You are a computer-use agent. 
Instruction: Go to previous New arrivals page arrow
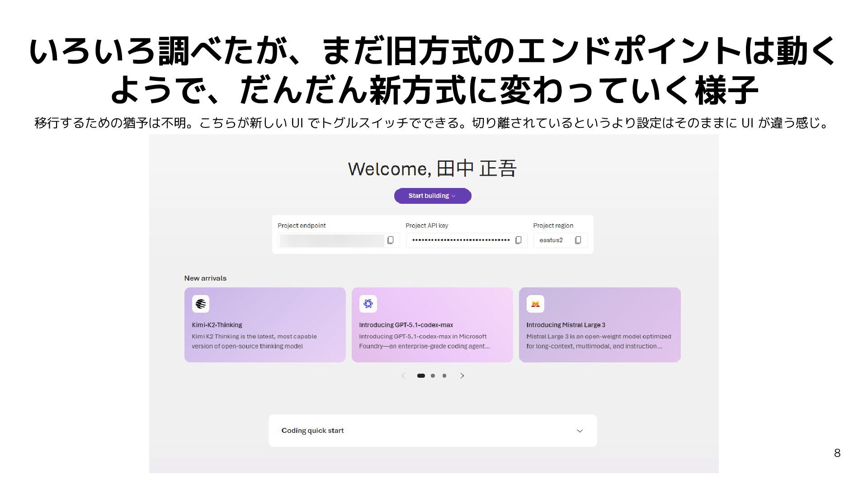[x=403, y=376]
